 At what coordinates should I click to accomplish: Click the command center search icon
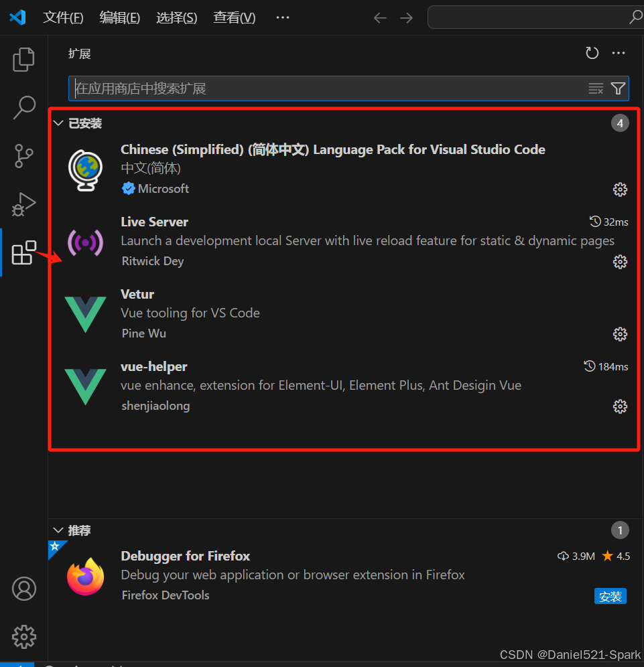point(636,17)
